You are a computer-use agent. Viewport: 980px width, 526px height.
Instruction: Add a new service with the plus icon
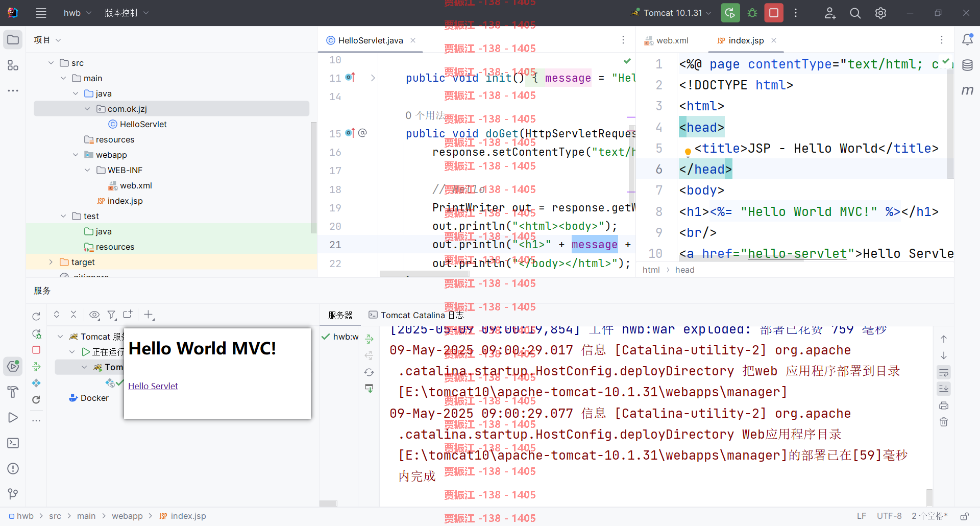pos(149,315)
